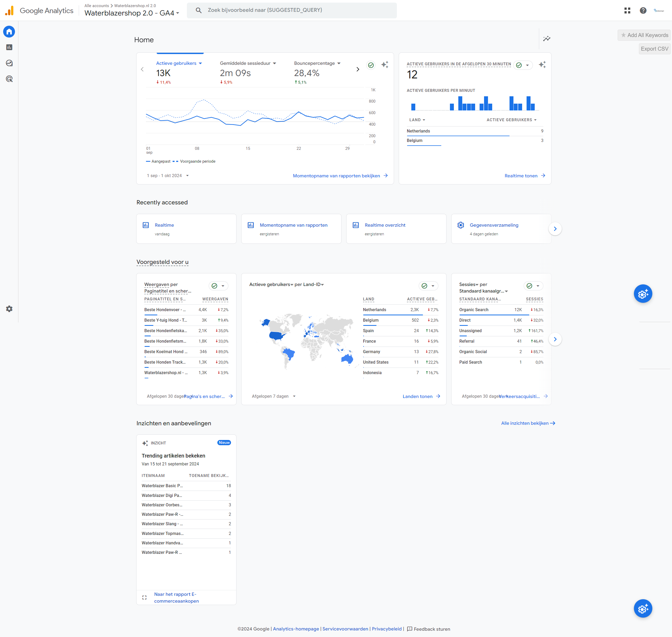Click the Realtime tonen link
Screen dimensions: 672x637
525,176
